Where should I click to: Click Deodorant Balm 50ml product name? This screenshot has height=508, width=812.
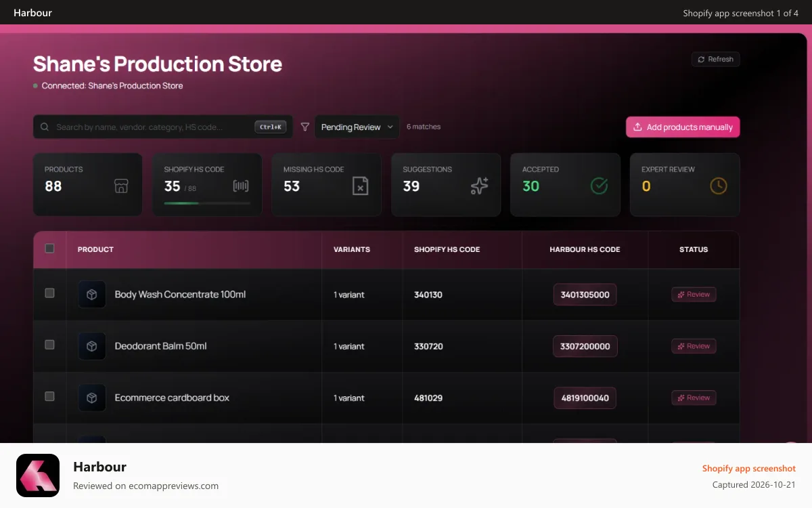tap(160, 346)
